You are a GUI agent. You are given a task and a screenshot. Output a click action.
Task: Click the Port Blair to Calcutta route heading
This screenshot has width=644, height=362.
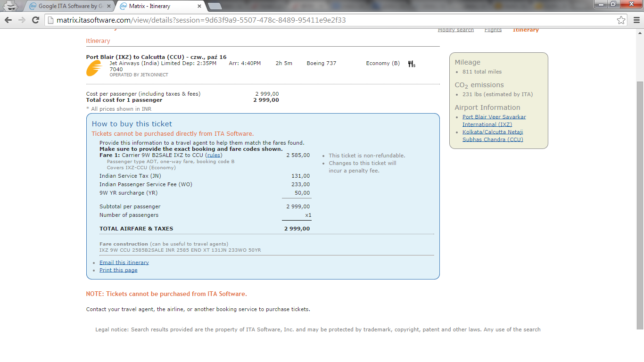pyautogui.click(x=157, y=57)
